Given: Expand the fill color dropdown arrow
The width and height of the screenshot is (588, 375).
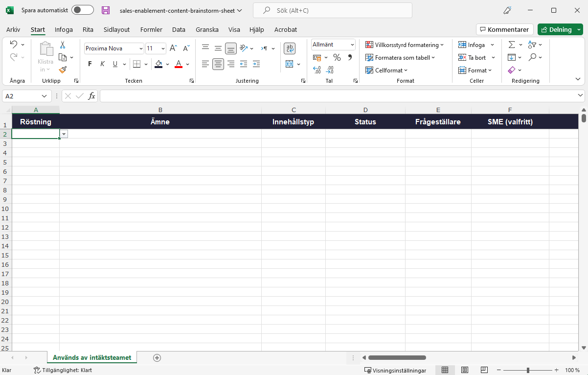Looking at the screenshot, I should click(167, 64).
